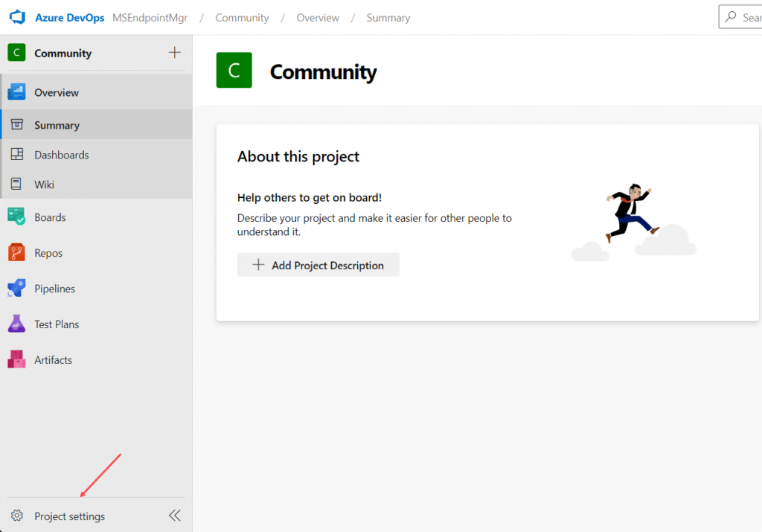The height and width of the screenshot is (532, 762).
Task: Open the Azure DevOps home link
Action: click(69, 18)
